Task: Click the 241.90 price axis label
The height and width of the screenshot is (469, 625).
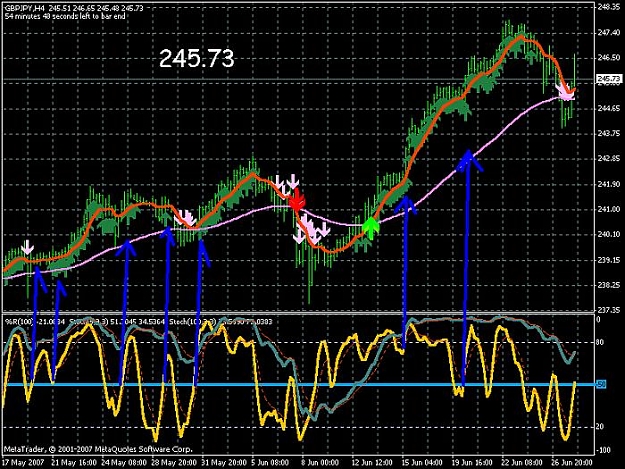Action: pyautogui.click(x=609, y=184)
